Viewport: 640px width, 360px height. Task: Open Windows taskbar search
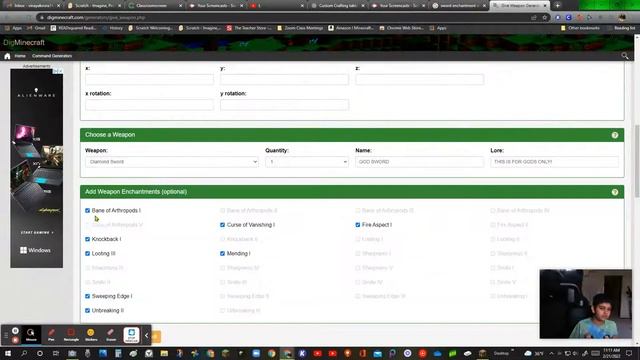click(x=24, y=353)
